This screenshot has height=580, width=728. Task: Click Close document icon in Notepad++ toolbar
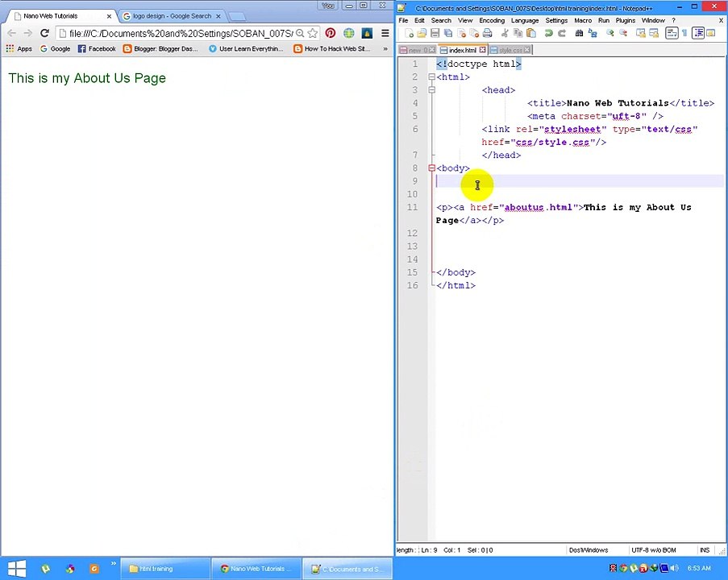(461, 33)
